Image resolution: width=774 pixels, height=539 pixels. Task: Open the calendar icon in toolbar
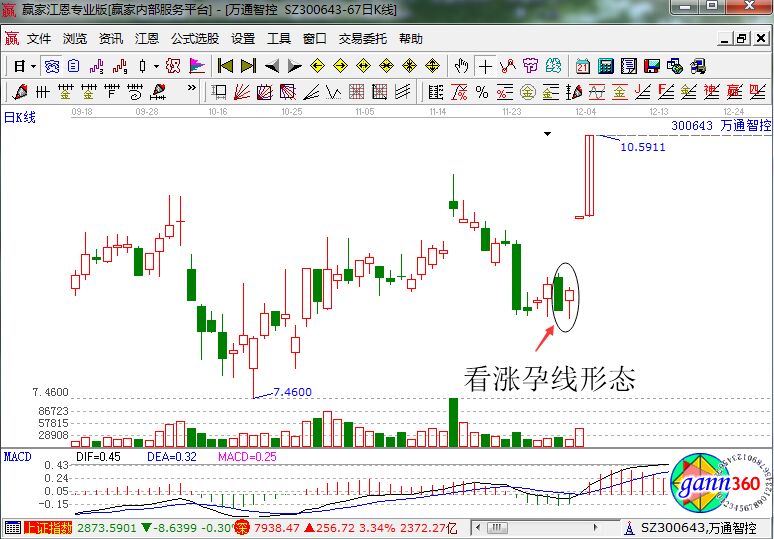click(583, 66)
